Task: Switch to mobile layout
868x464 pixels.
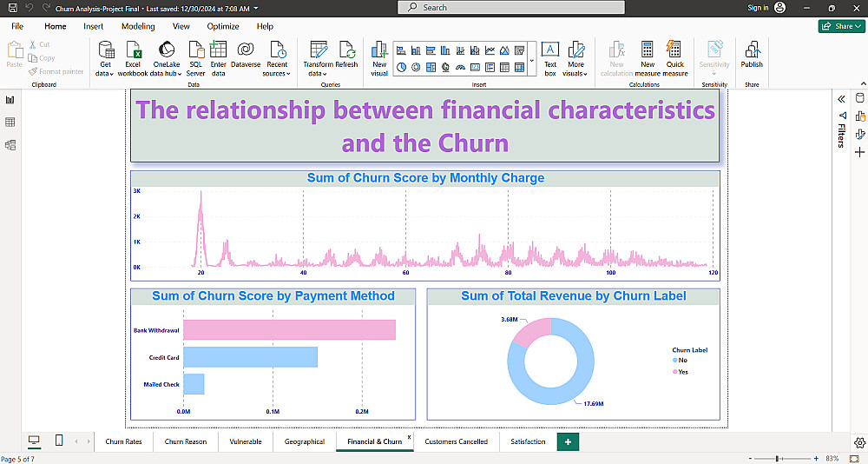Action: (59, 441)
